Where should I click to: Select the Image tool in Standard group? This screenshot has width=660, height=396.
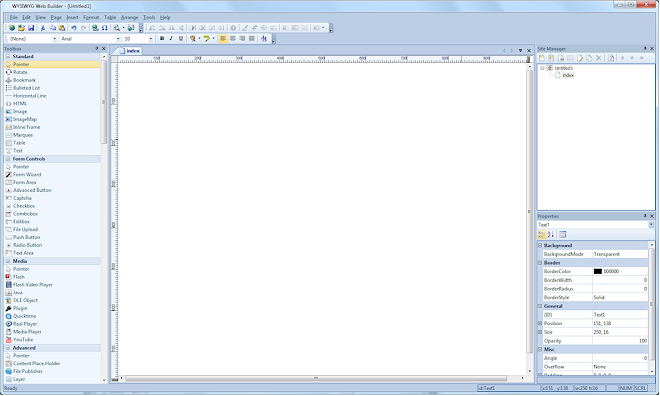pyautogui.click(x=20, y=112)
